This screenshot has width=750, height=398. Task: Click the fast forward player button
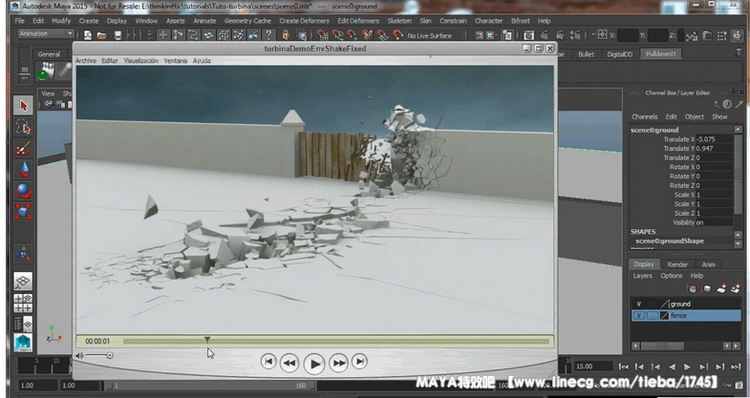tap(339, 363)
